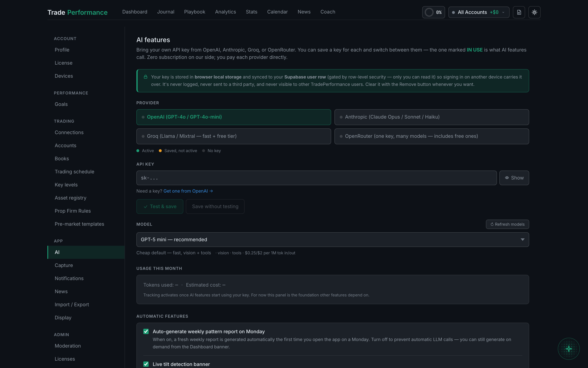Toggle light theme with the sun icon
The width and height of the screenshot is (588, 368).
tap(534, 12)
